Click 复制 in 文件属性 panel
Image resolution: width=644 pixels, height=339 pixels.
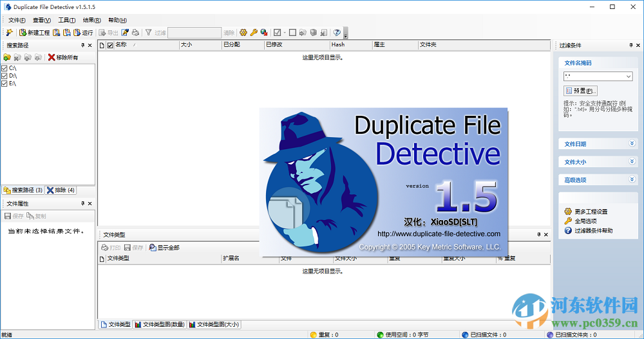point(36,216)
